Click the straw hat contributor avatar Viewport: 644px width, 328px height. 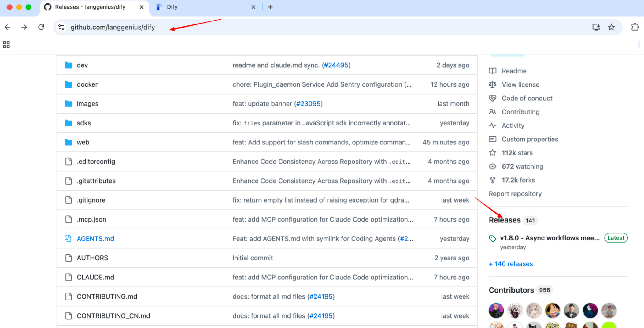point(552,311)
